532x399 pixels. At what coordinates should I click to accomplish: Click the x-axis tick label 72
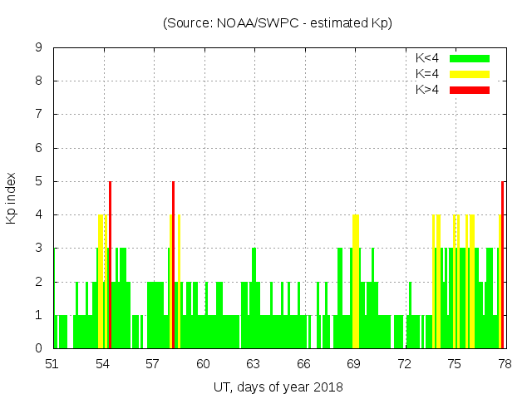pyautogui.click(x=404, y=364)
